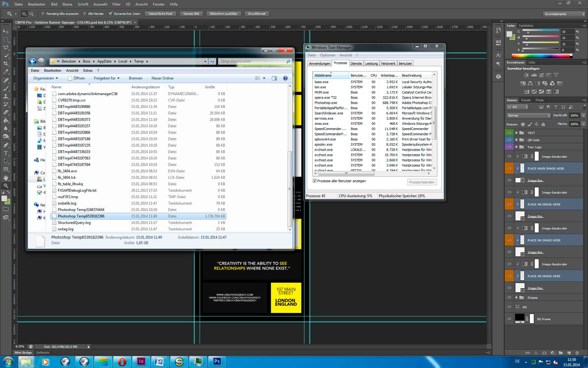Click the Explorer help question mark icon
Image resolution: width=588 pixels, height=368 pixels.
tap(285, 78)
